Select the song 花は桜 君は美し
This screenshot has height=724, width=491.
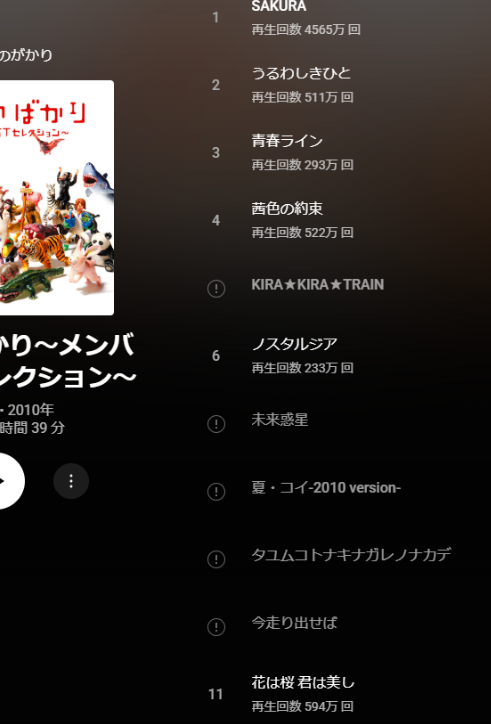tap(303, 682)
